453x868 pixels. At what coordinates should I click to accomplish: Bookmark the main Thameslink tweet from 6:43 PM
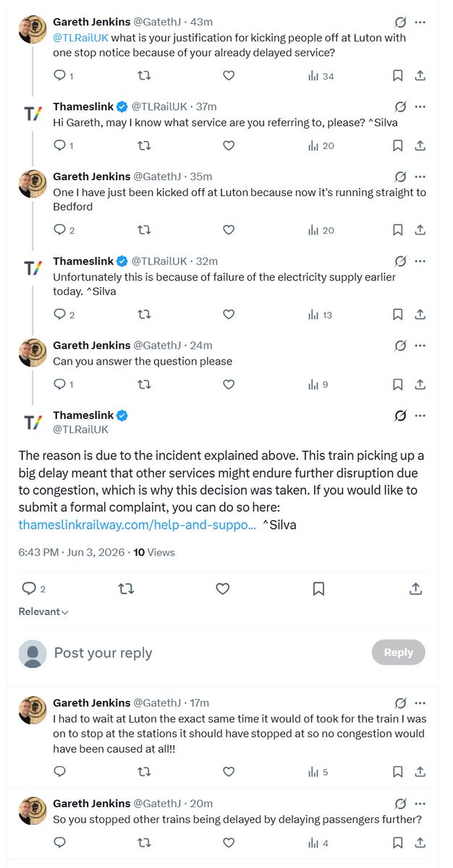318,589
